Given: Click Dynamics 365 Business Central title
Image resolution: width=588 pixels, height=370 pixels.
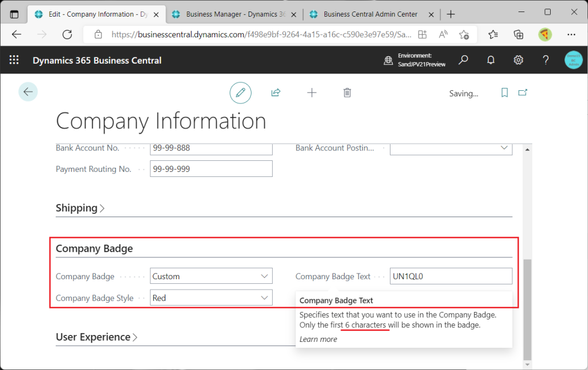Looking at the screenshot, I should point(97,60).
